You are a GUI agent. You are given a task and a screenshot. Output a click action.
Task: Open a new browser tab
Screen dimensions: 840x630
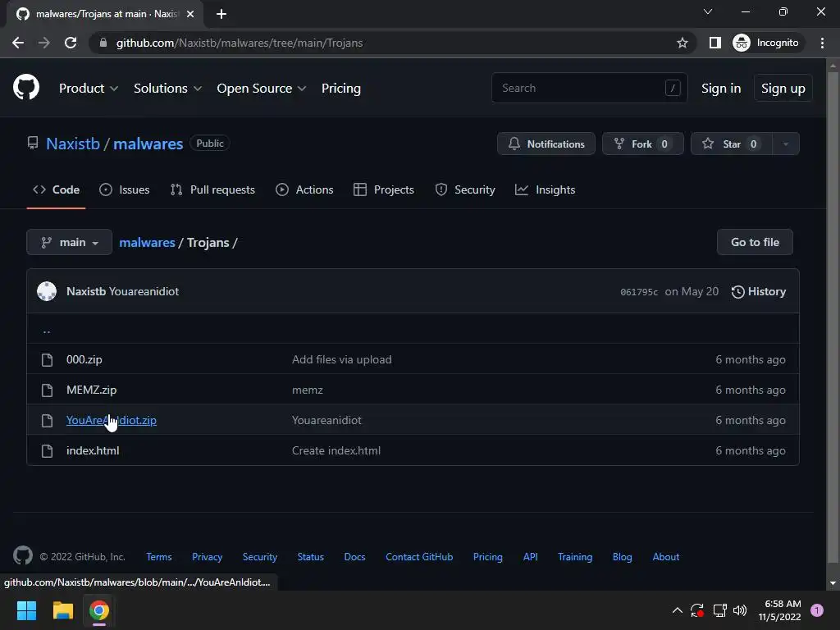pyautogui.click(x=221, y=14)
